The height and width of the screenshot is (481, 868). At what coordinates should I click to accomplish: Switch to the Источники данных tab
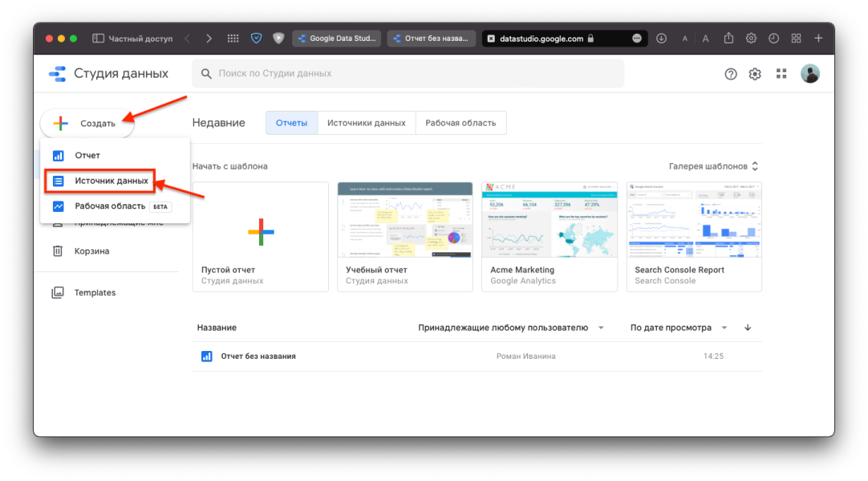[367, 123]
